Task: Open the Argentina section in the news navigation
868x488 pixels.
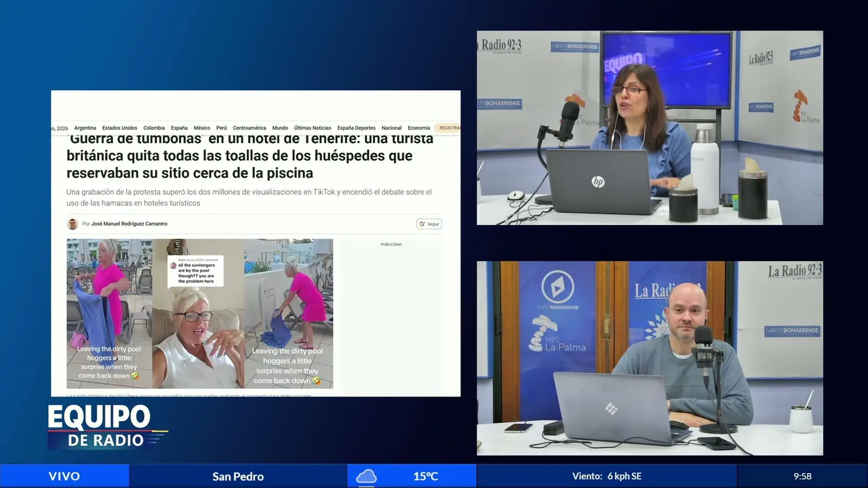Action: pyautogui.click(x=85, y=128)
